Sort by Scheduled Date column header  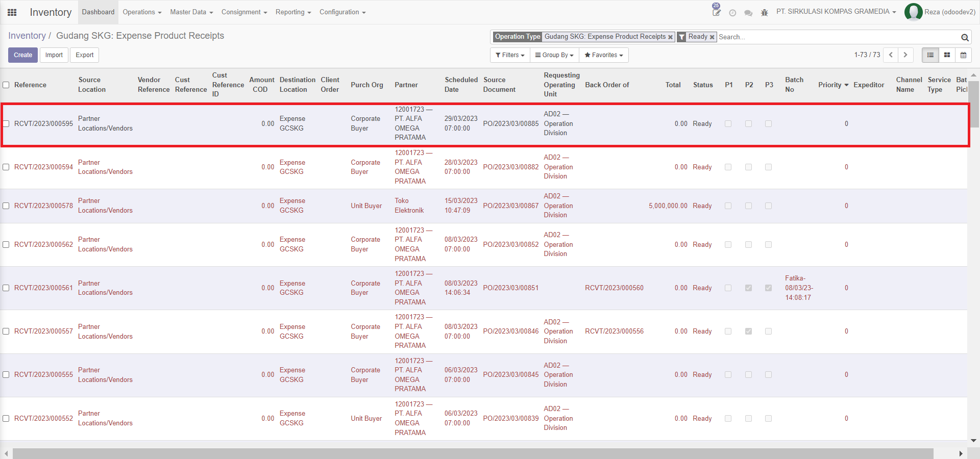tap(461, 85)
